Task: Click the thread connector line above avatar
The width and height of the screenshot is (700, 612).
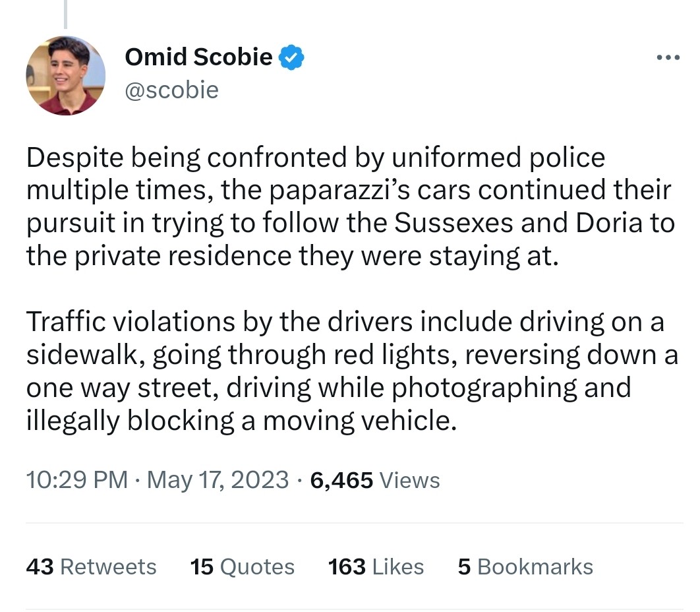Action: (66, 15)
